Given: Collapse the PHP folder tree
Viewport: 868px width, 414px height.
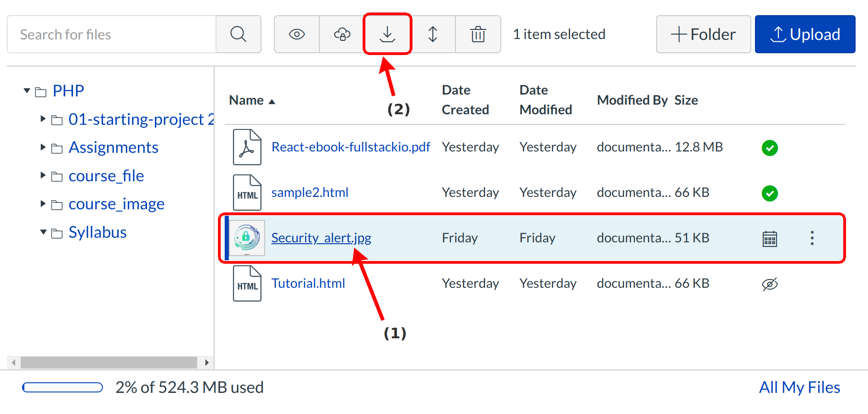Looking at the screenshot, I should 27,91.
